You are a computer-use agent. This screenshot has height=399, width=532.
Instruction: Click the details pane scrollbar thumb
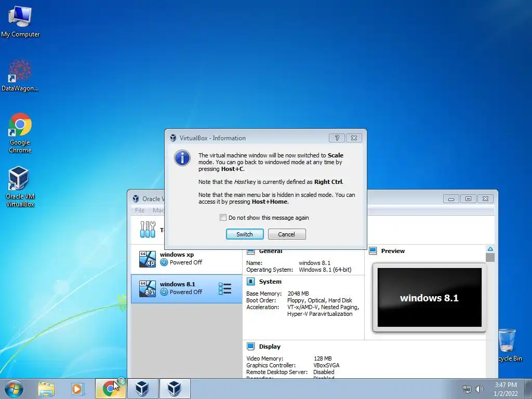click(x=490, y=258)
